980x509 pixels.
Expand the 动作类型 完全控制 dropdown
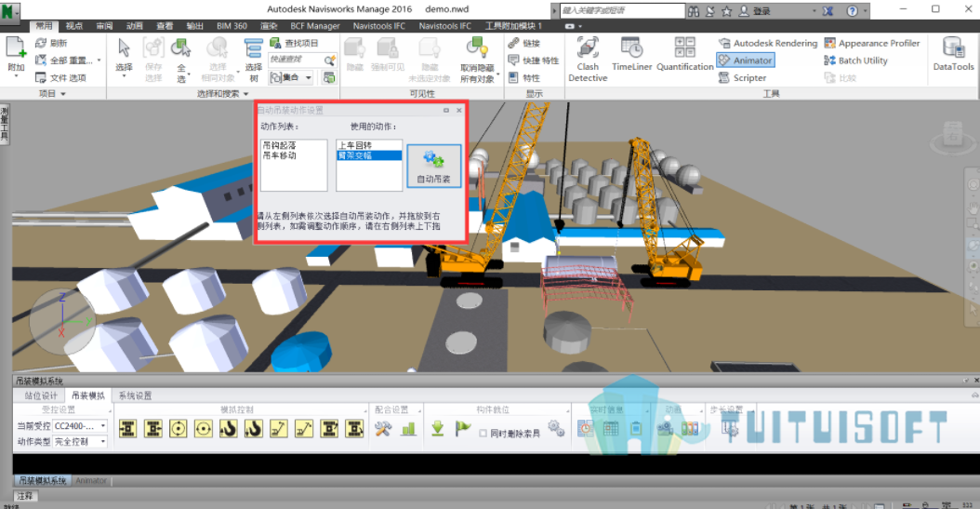80,441
